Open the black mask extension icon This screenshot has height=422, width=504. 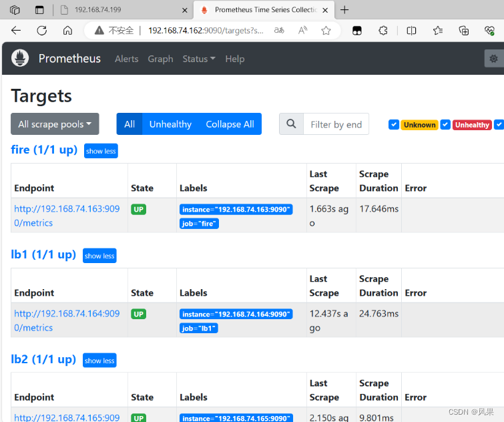pyautogui.click(x=356, y=31)
